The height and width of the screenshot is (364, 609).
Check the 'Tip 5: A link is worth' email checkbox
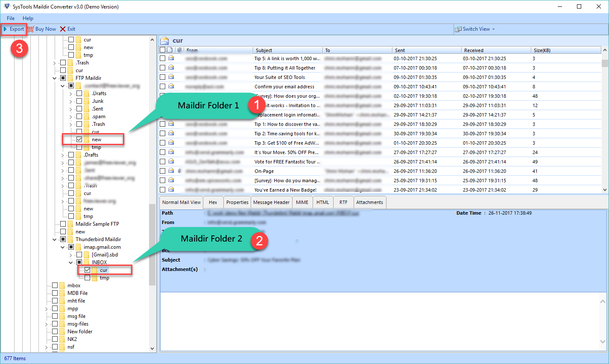coord(162,58)
